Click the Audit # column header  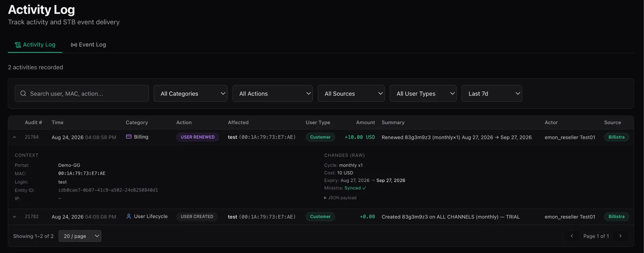coord(33,122)
